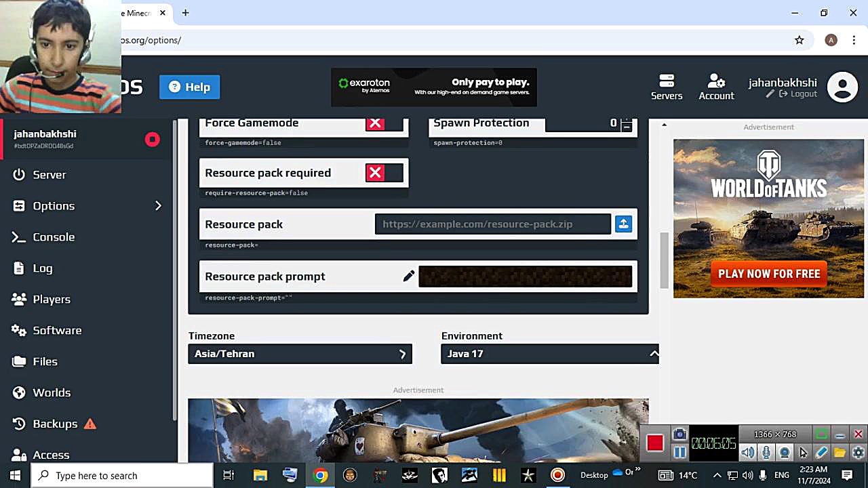Click the Resource pack upload icon
The height and width of the screenshot is (488, 868).
tap(623, 224)
